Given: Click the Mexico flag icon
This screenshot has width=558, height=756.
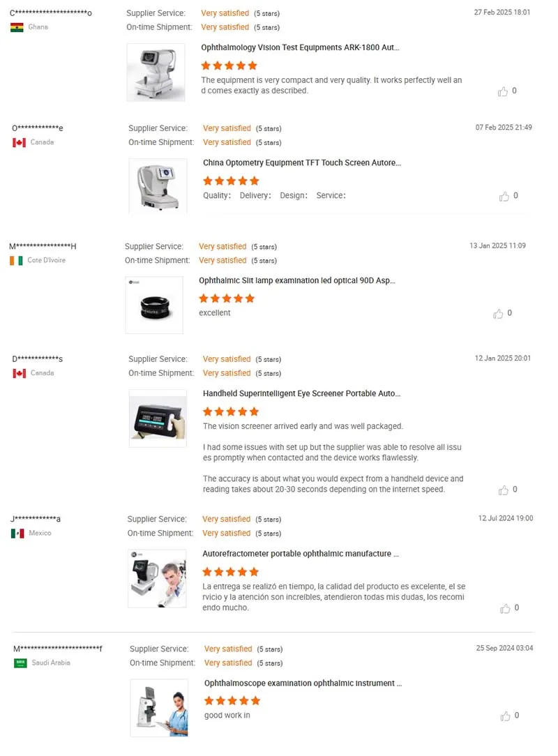Looking at the screenshot, I should [x=18, y=534].
